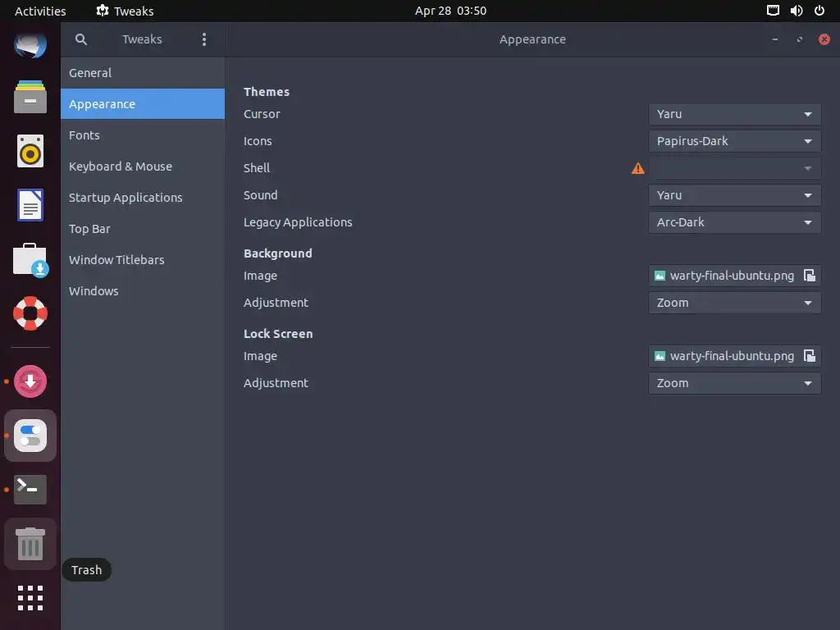
Task: Open the disabled Shell theme dropdown
Action: [734, 168]
